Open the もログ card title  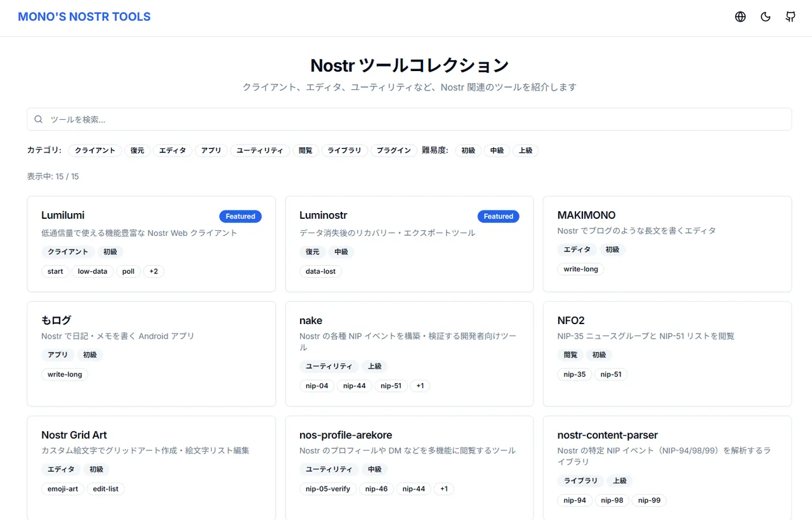[x=56, y=320]
